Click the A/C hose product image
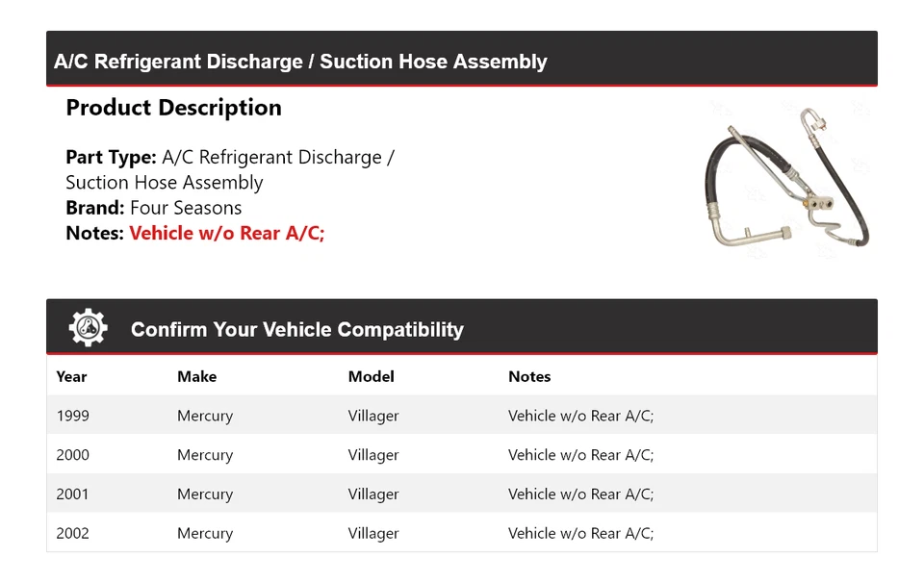This screenshot has width=924, height=583. [787, 179]
